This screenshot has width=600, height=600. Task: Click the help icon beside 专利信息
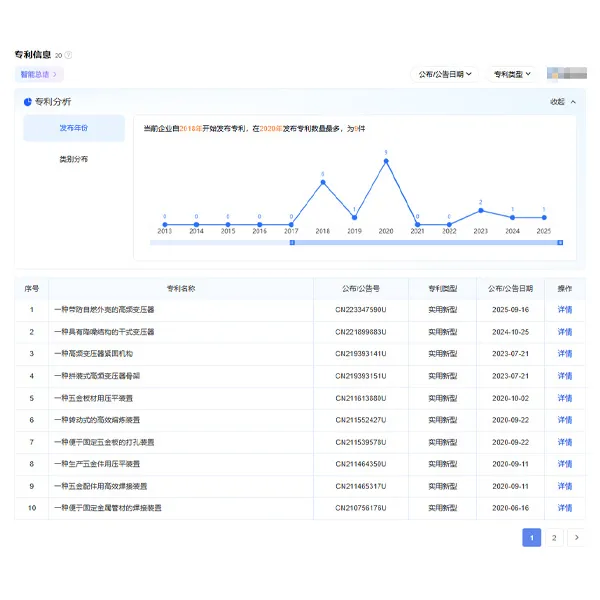point(68,55)
